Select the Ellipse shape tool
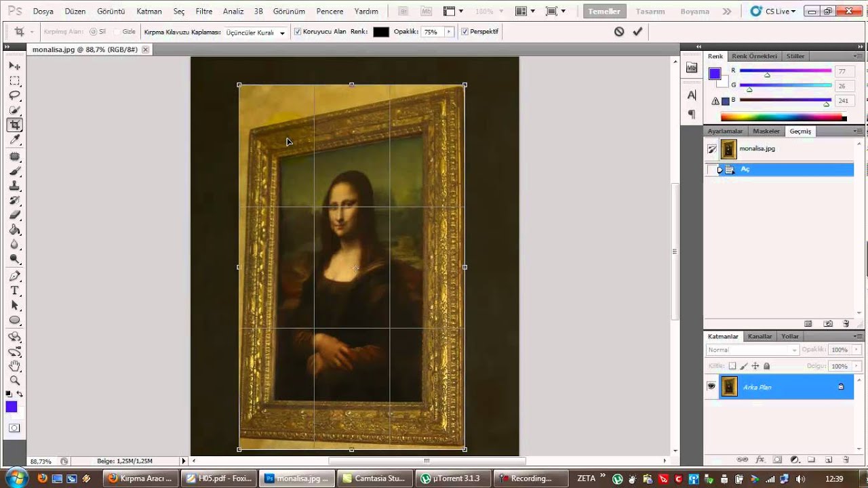868x488 pixels. [x=14, y=321]
